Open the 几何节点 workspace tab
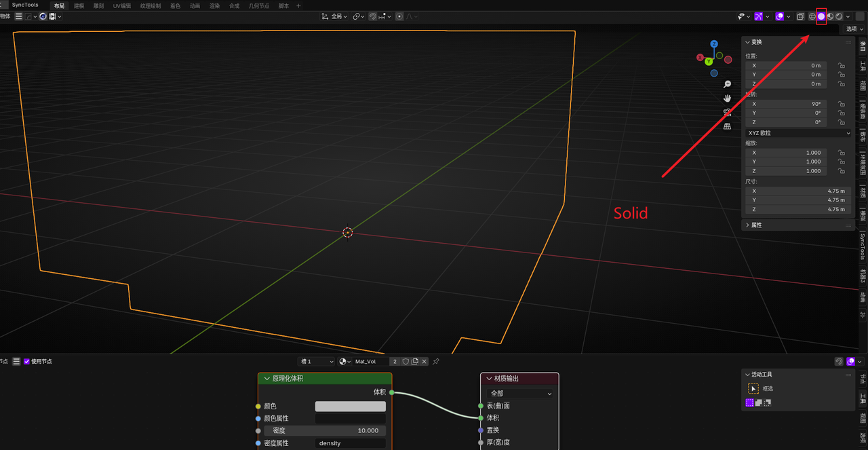This screenshot has height=450, width=868. (259, 5)
